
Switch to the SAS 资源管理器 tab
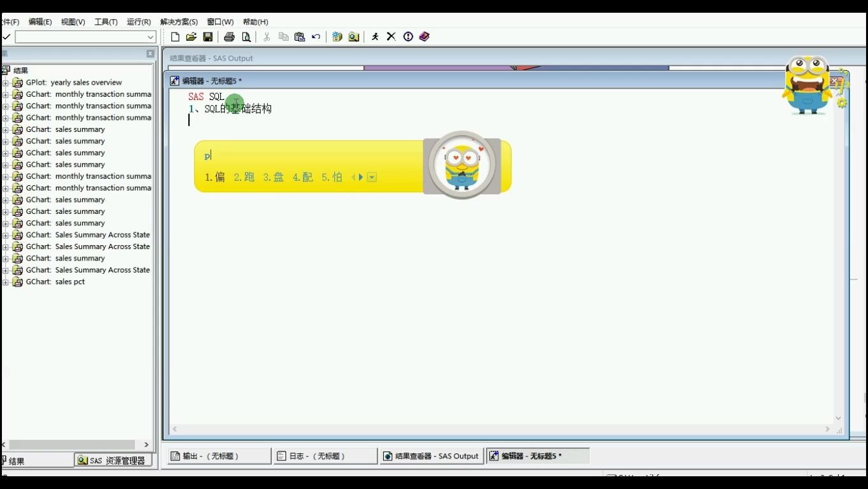113,460
